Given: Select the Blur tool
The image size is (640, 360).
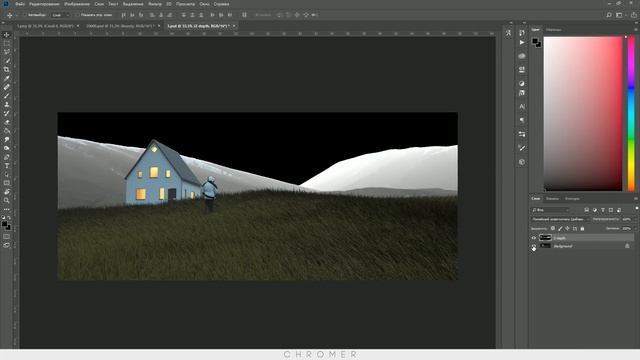Looking at the screenshot, I should (7, 140).
